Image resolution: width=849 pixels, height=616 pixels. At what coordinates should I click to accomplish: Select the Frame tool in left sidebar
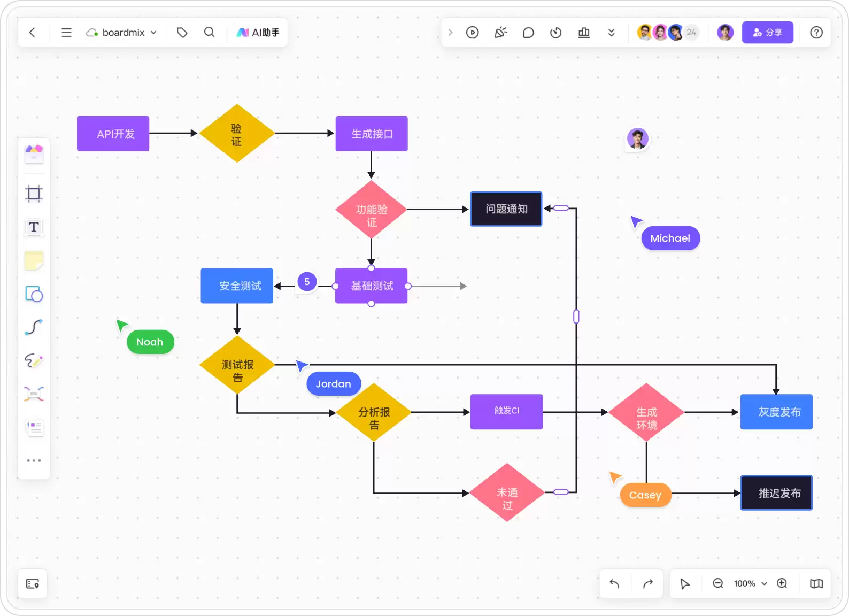34,194
